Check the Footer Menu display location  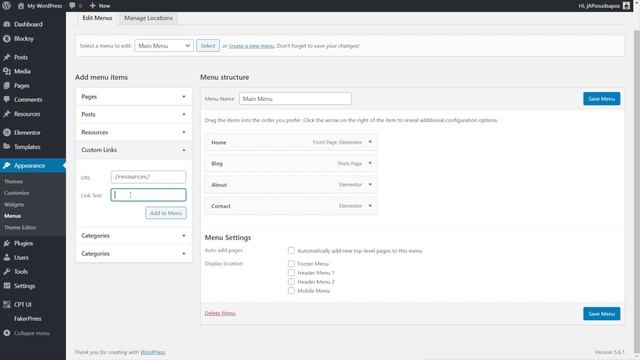(291, 264)
